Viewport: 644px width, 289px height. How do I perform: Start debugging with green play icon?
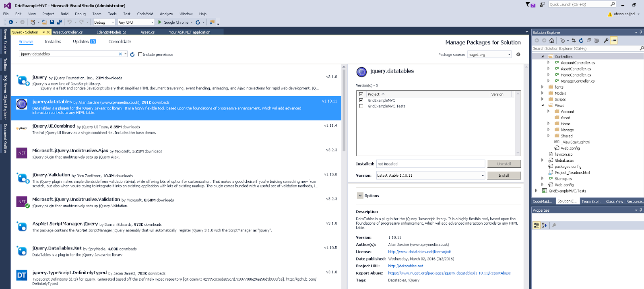[x=160, y=22]
